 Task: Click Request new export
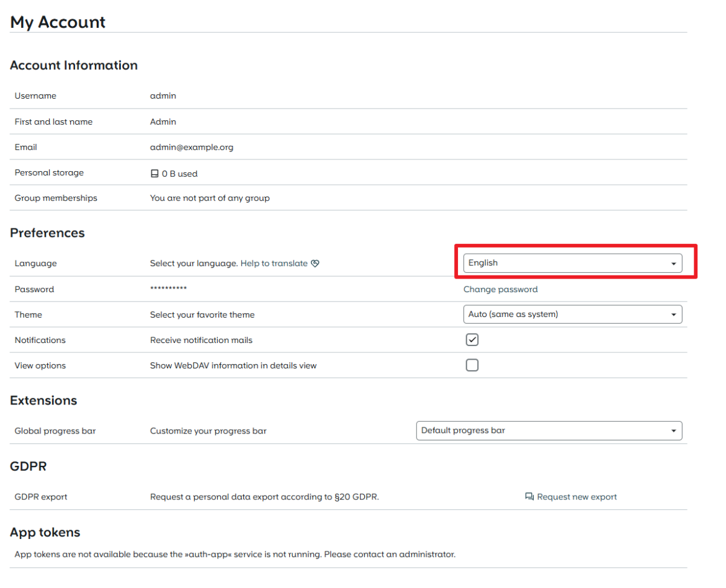pos(576,497)
